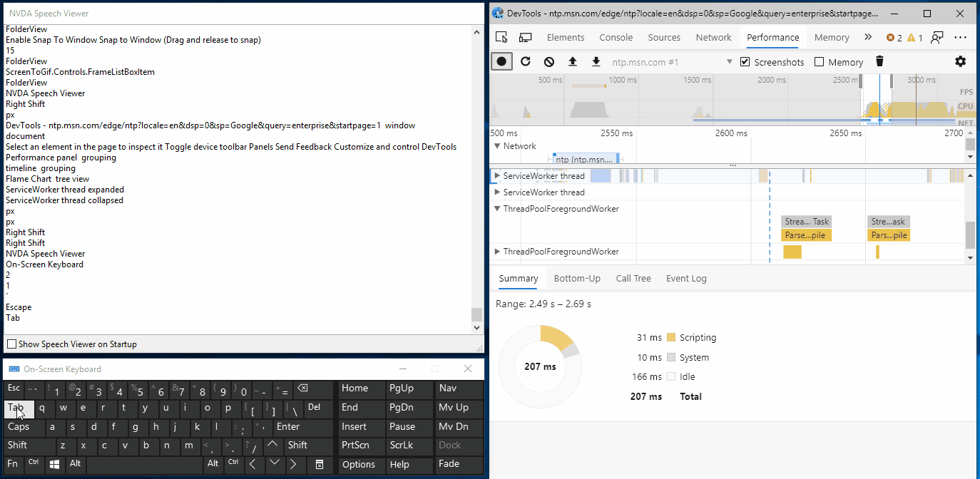Select the ntp.msn network request bar
The image size is (980, 479).
point(586,159)
